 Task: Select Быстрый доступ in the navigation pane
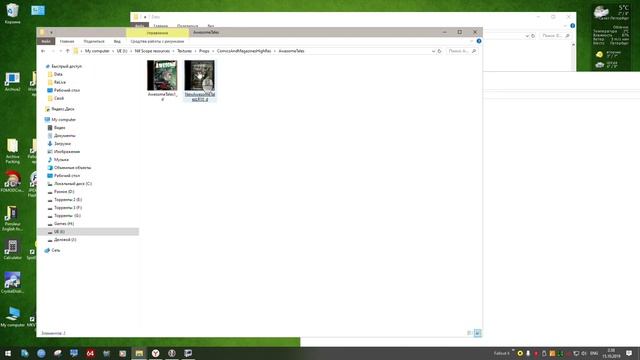(x=66, y=66)
